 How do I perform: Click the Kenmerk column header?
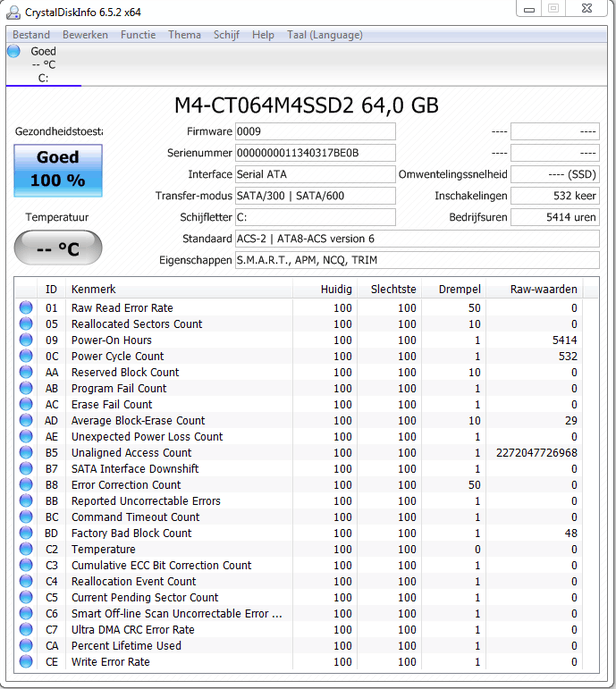pos(178,289)
